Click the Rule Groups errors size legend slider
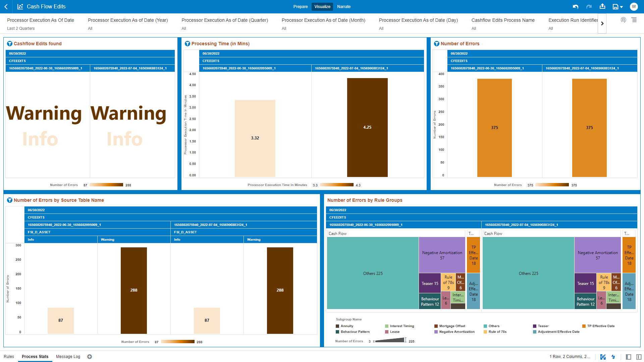The height and width of the screenshot is (362, 644). coord(390,341)
